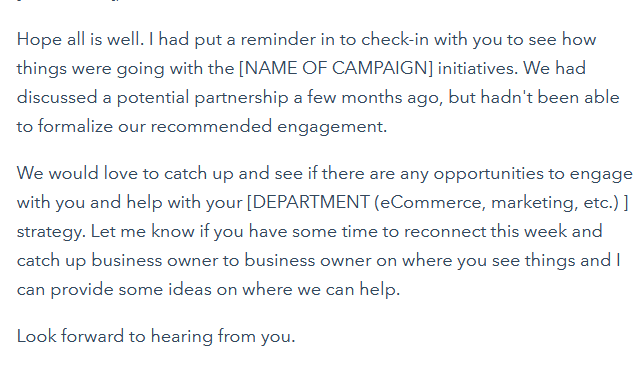Click the word partnership
644x375 pixels.
[241, 99]
